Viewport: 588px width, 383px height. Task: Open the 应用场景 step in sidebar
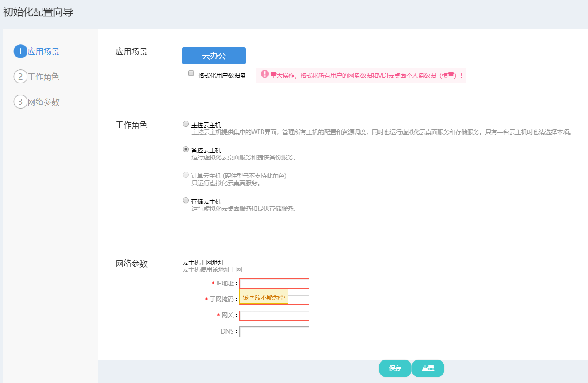43,52
